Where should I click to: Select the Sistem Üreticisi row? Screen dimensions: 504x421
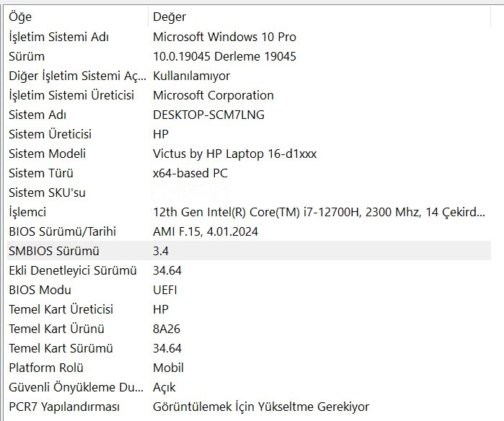coord(50,134)
